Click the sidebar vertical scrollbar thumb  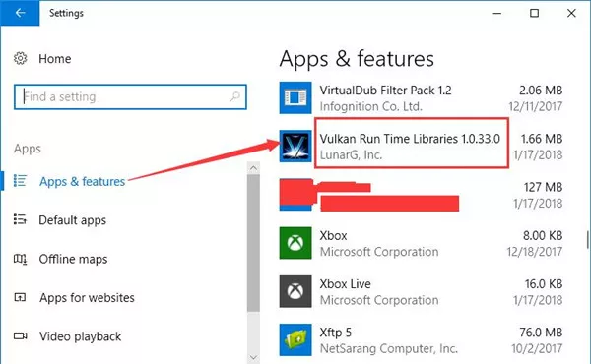click(x=254, y=243)
